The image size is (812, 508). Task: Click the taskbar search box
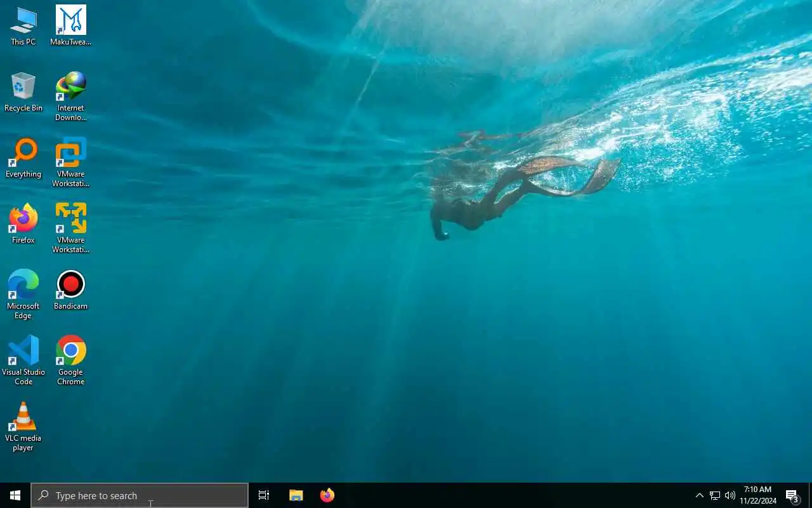pyautogui.click(x=140, y=495)
